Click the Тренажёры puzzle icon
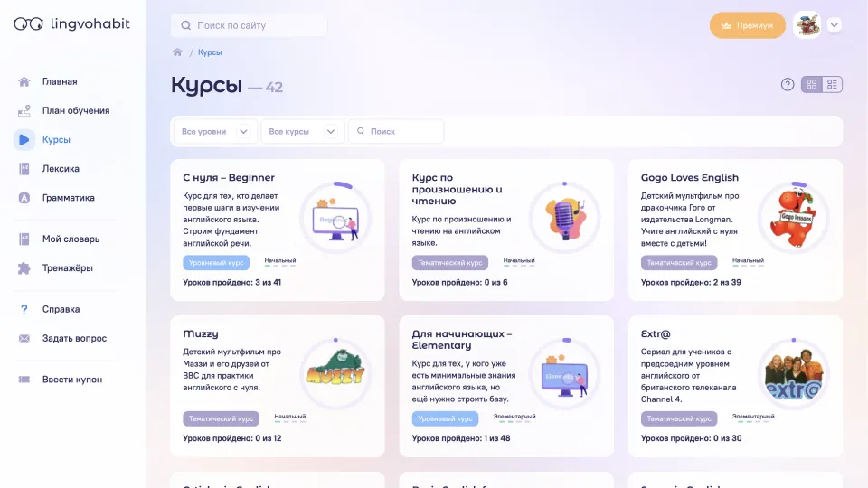Viewport: 868px width, 488px height. (x=24, y=268)
